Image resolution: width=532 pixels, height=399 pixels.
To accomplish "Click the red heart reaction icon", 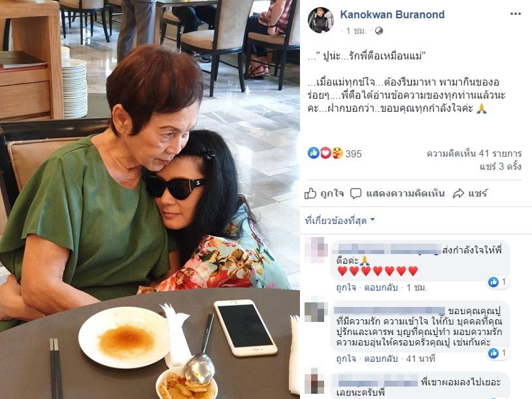I will pos(325,153).
